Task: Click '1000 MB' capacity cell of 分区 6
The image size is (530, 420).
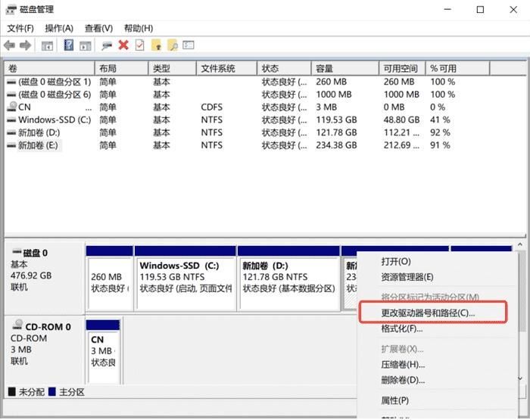Action: [x=334, y=95]
